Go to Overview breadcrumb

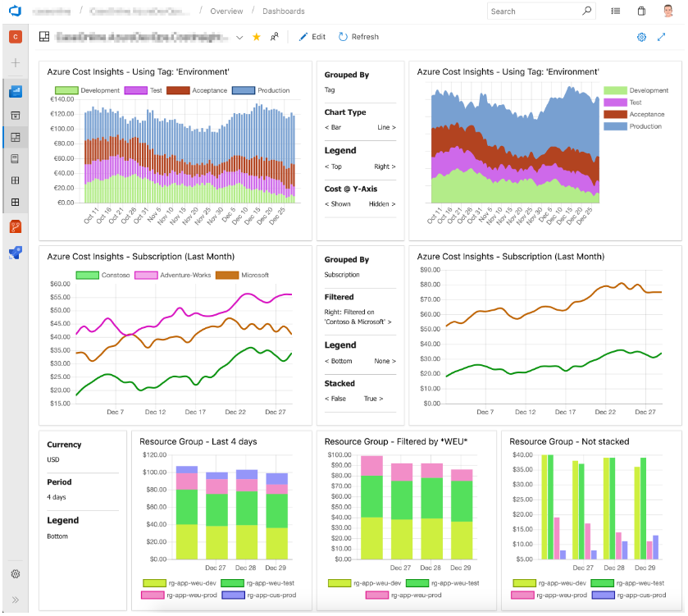[226, 11]
